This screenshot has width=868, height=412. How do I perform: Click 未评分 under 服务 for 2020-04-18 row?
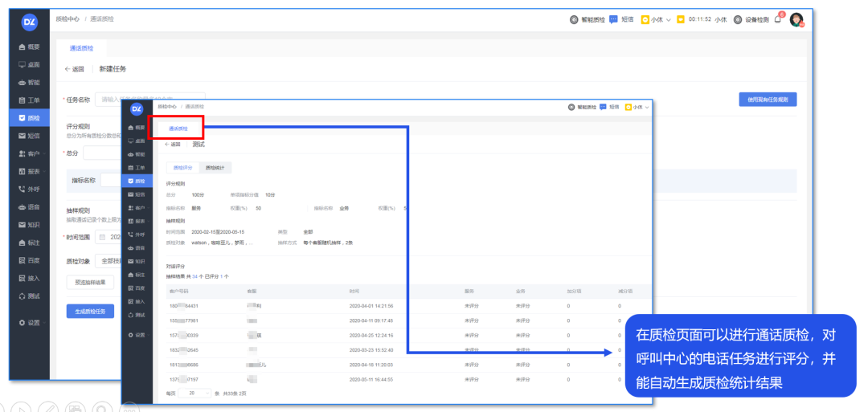[x=471, y=365]
